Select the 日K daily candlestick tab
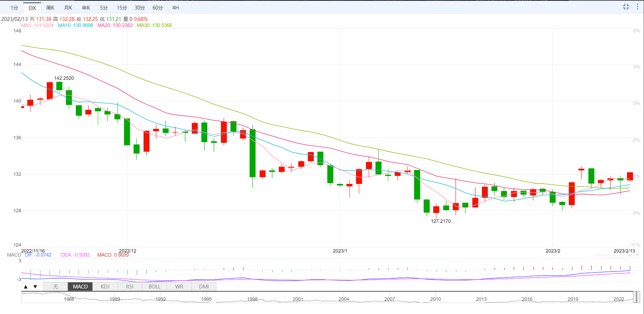644x314 pixels. pos(32,8)
